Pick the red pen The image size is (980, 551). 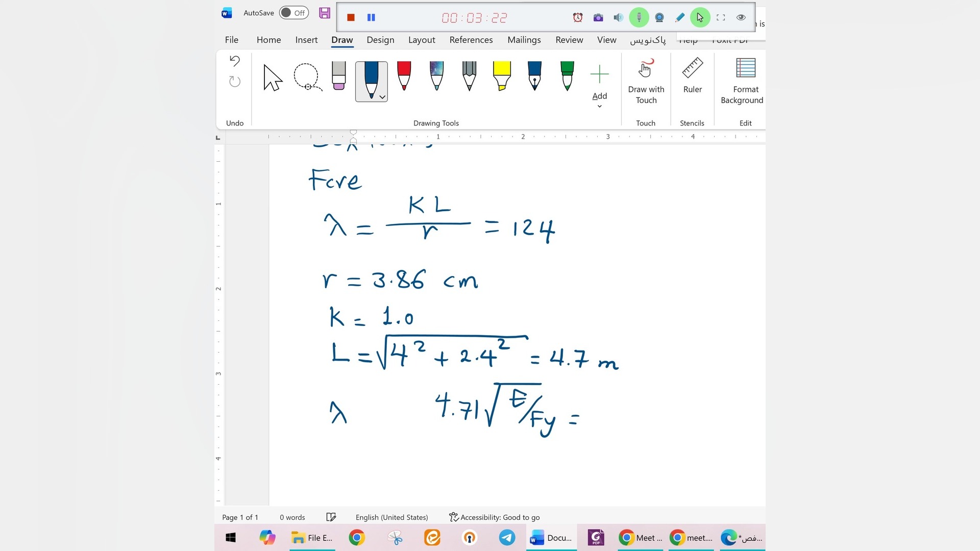[404, 76]
